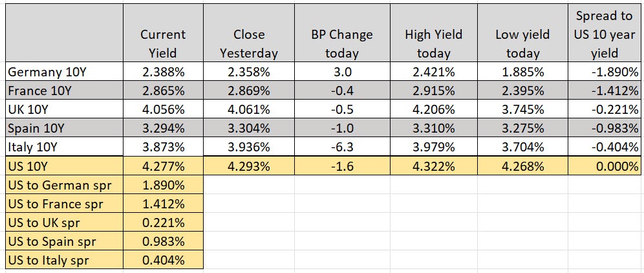Click the US 10Y current yield 4.277%

coord(162,164)
